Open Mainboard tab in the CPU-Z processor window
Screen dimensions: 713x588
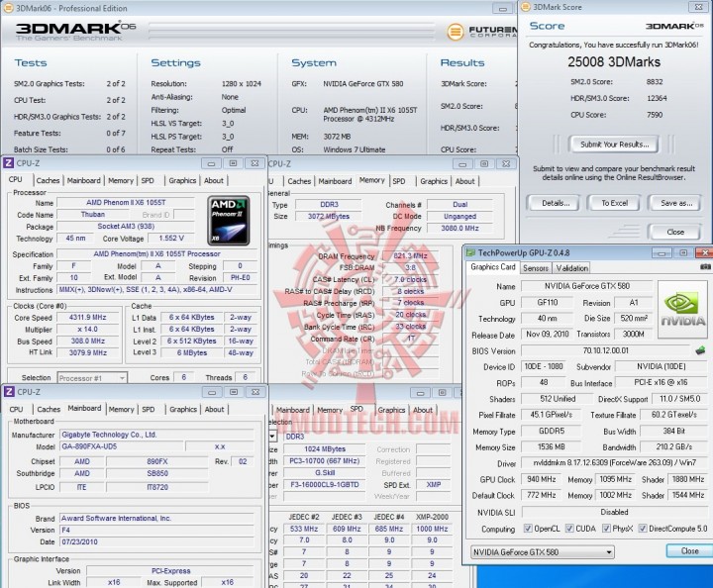pyautogui.click(x=83, y=180)
